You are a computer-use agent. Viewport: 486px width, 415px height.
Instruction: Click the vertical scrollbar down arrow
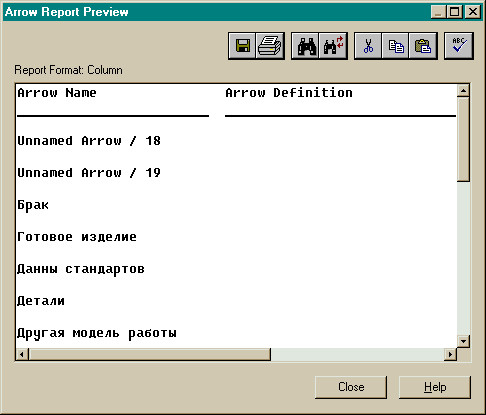[463, 341]
